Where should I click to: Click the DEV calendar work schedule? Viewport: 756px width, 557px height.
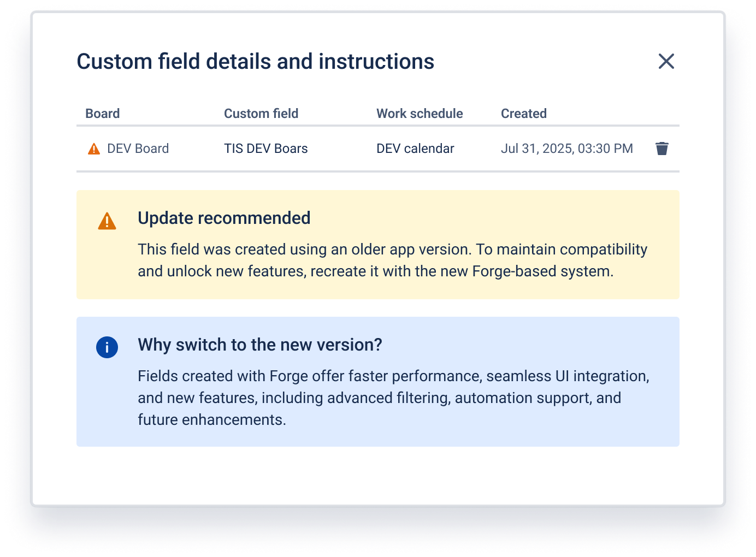(415, 149)
